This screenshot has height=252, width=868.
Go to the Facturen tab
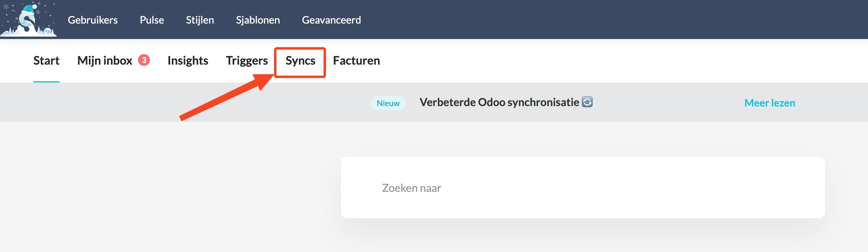click(x=356, y=61)
